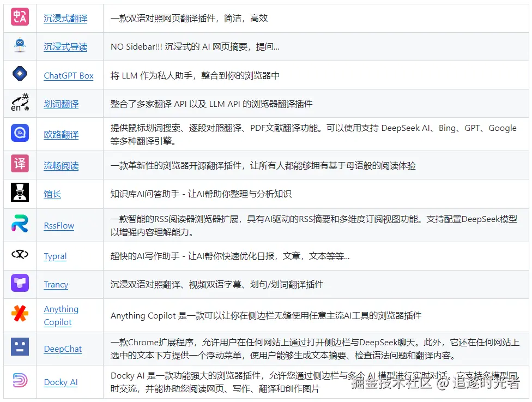
Task: Follow the RssFlow link
Action: pos(59,225)
